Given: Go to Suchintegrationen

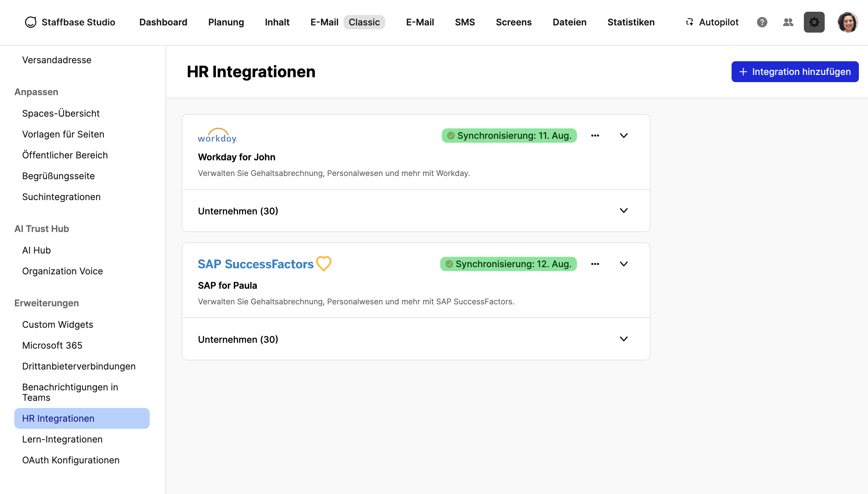Looking at the screenshot, I should (61, 197).
